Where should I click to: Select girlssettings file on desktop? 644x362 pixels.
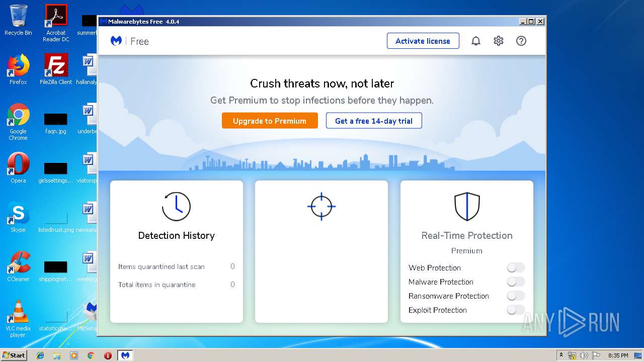[56, 172]
